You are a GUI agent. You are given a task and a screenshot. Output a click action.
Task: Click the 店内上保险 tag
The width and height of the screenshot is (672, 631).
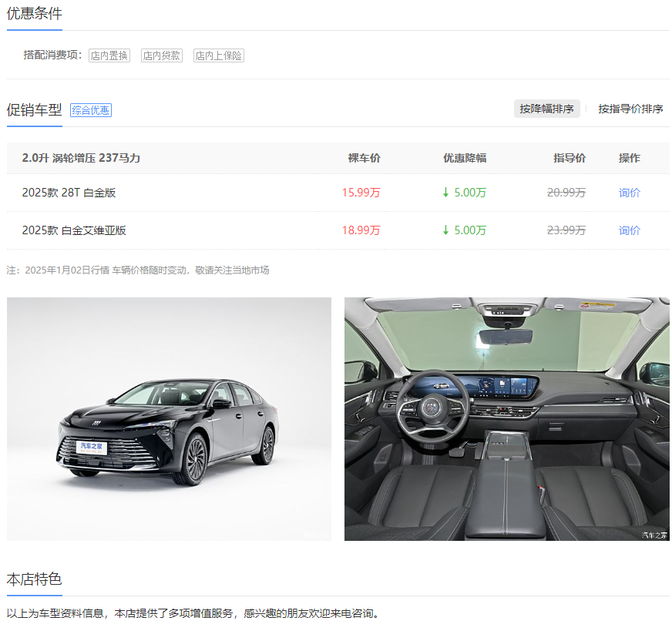click(x=219, y=55)
